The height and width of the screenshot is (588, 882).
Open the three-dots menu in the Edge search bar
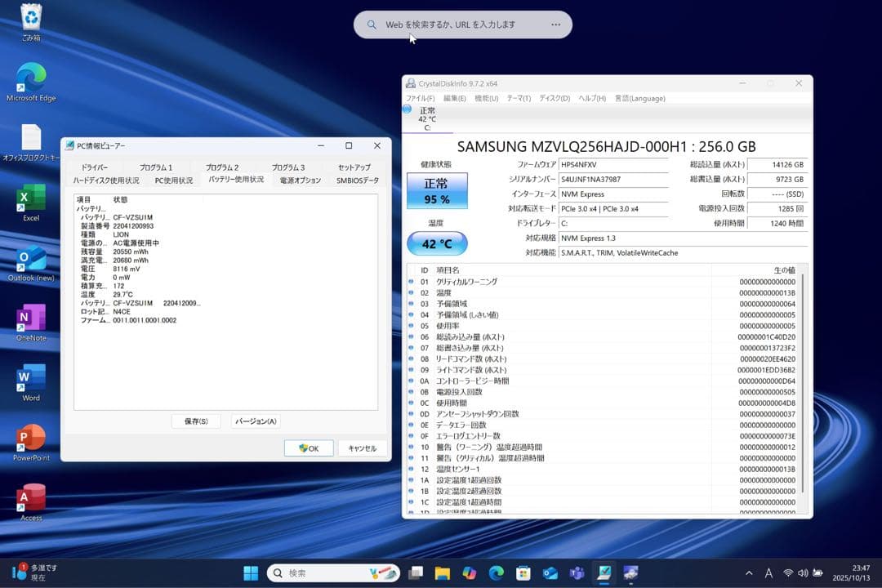pyautogui.click(x=556, y=24)
